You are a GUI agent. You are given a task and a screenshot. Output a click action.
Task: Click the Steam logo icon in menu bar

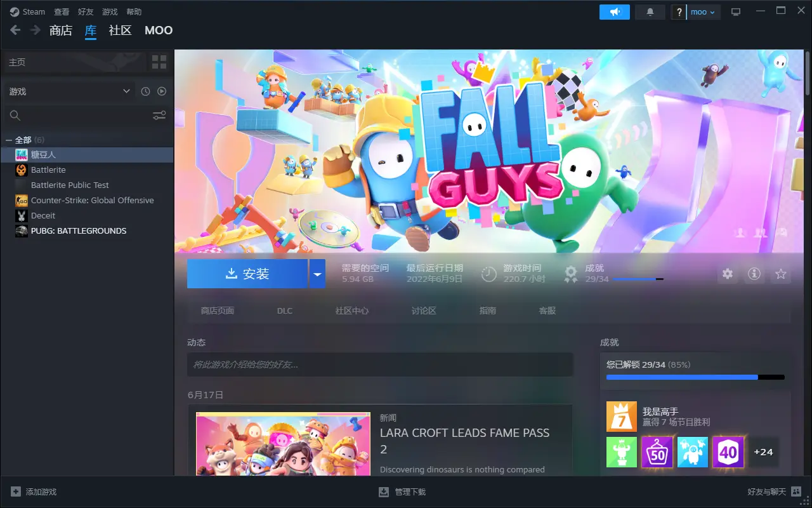15,11
